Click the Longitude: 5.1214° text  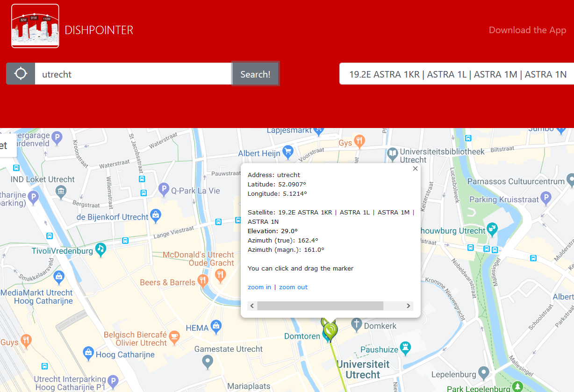[277, 193]
